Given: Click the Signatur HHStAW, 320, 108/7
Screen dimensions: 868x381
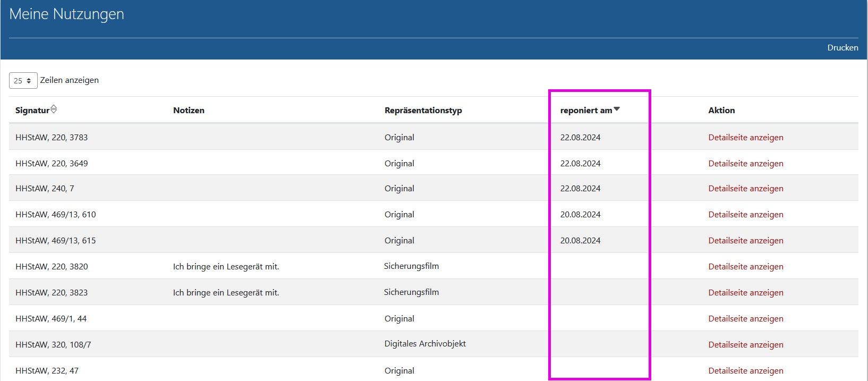Looking at the screenshot, I should point(53,345).
